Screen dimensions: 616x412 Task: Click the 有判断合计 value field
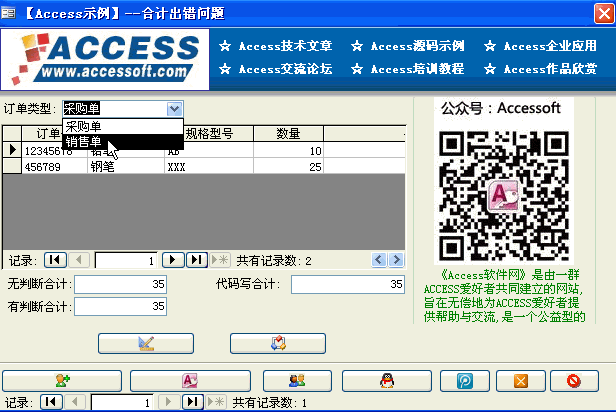(x=121, y=306)
